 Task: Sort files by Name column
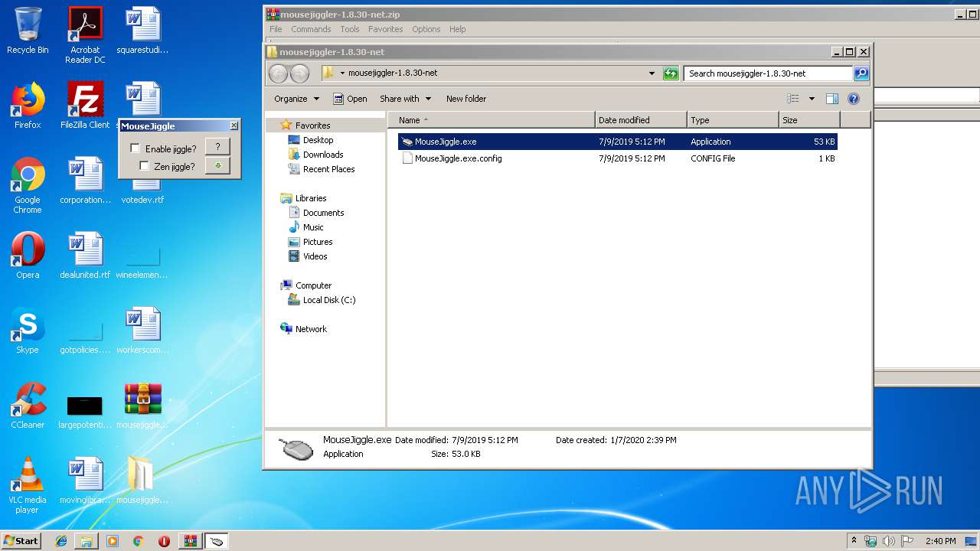tap(492, 120)
